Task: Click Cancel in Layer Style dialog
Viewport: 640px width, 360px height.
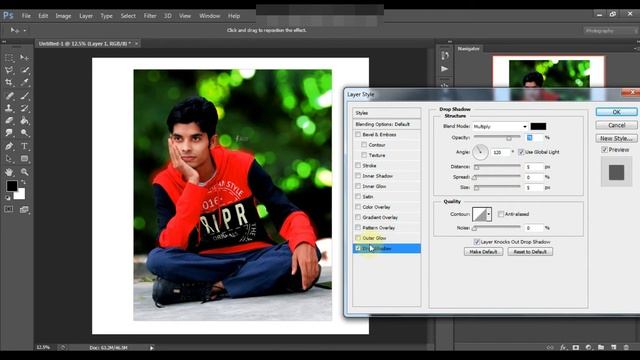Action: click(x=616, y=125)
